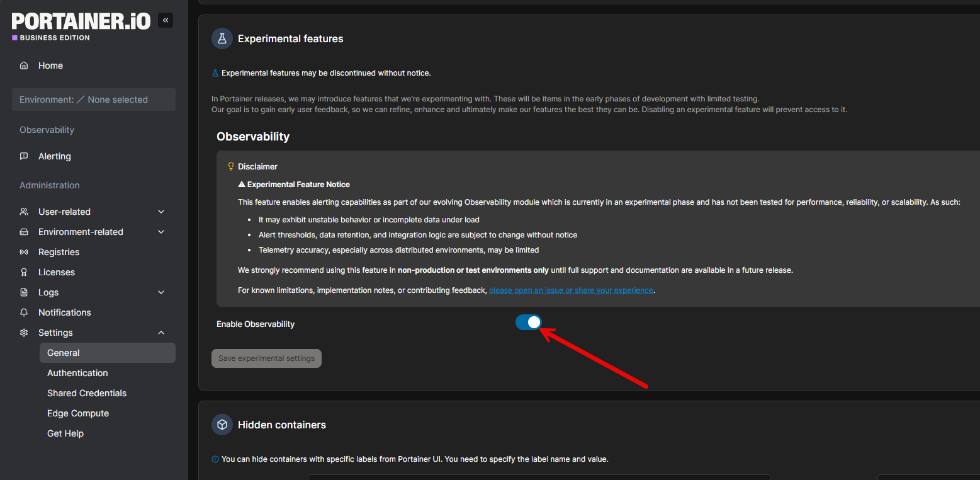Open Authentication settings
This screenshot has width=980, height=480.
(77, 373)
